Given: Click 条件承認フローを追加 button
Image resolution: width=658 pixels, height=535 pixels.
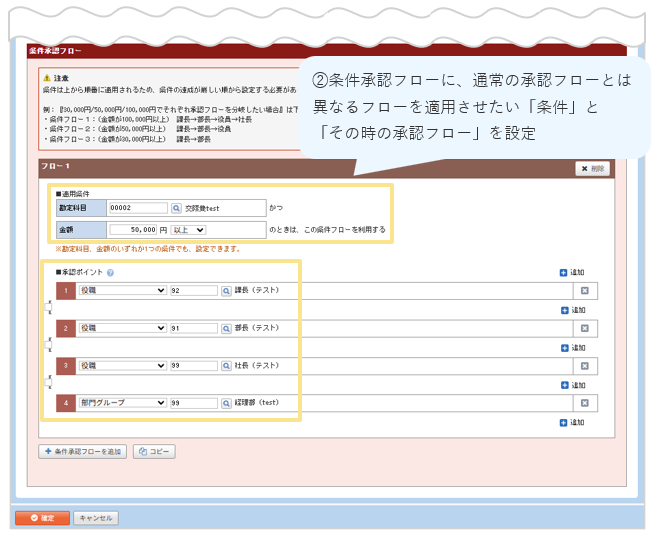Looking at the screenshot, I should [83, 451].
